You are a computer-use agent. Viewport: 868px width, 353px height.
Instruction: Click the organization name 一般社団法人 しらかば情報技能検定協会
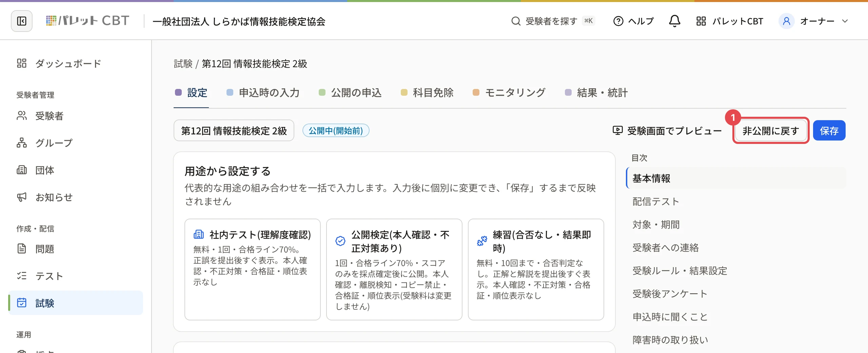[x=239, y=21]
